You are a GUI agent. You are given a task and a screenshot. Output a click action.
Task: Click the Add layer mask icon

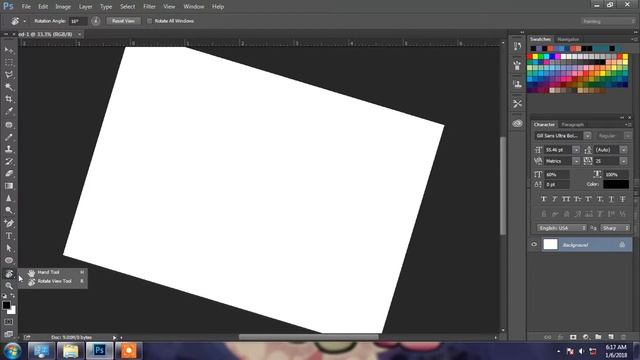573,337
